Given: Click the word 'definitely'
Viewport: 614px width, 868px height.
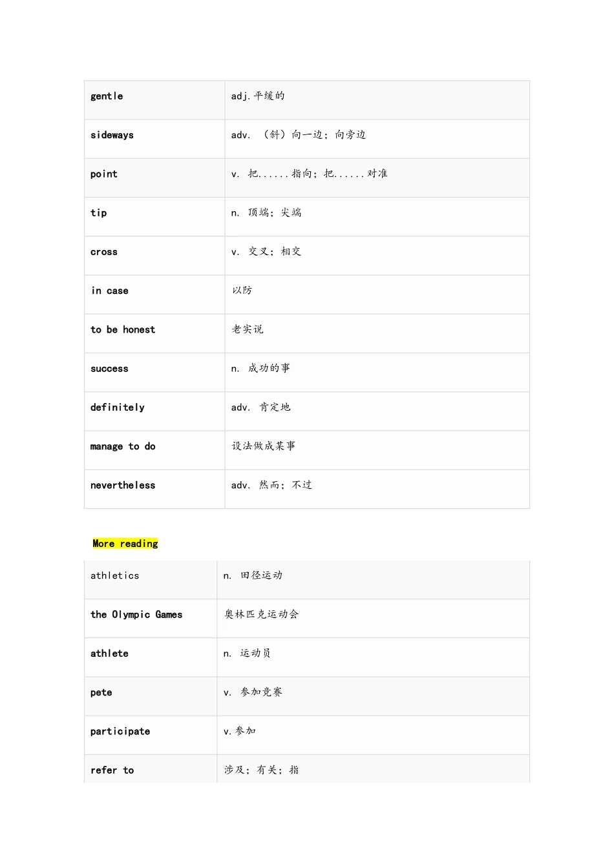Looking at the screenshot, I should (118, 408).
